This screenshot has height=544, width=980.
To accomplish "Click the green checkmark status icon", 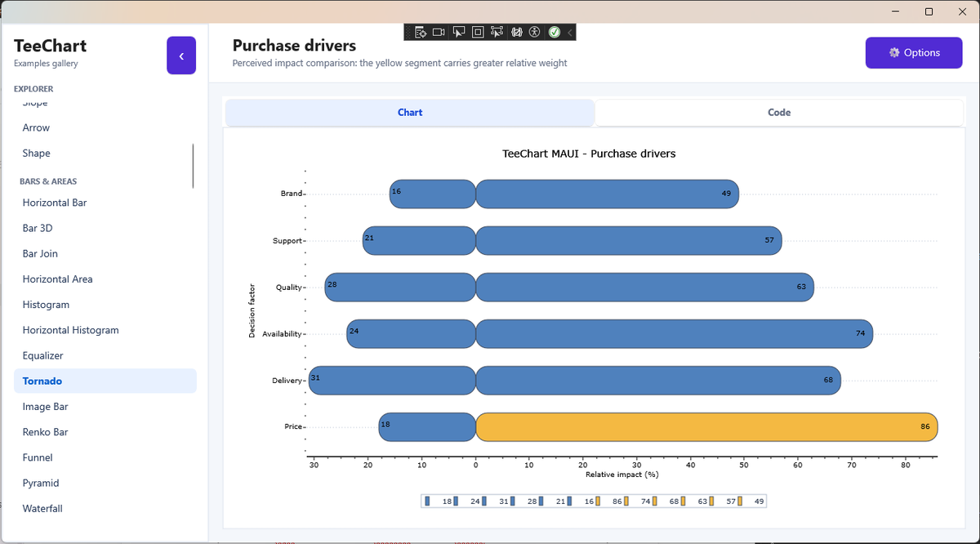I will point(555,32).
